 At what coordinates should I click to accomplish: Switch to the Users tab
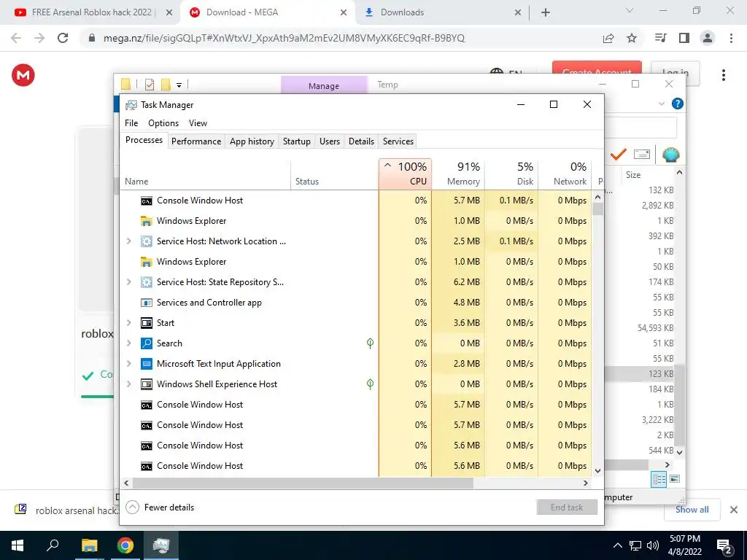[x=330, y=141]
